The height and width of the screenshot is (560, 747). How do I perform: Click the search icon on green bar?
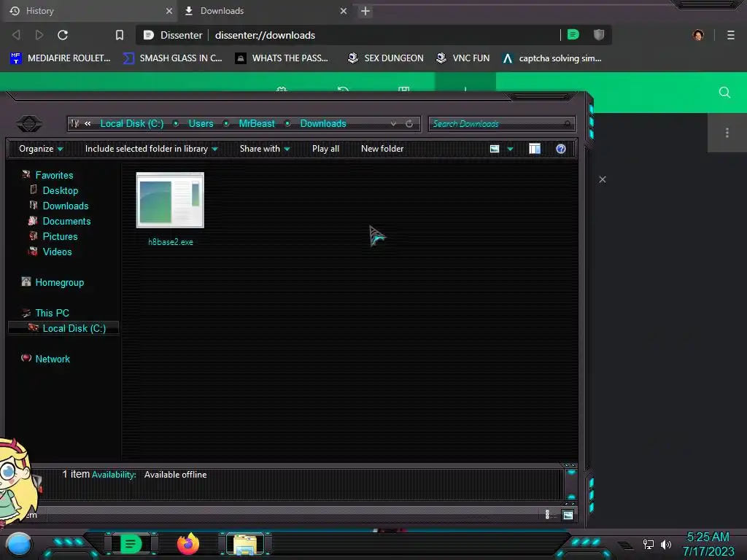(724, 93)
